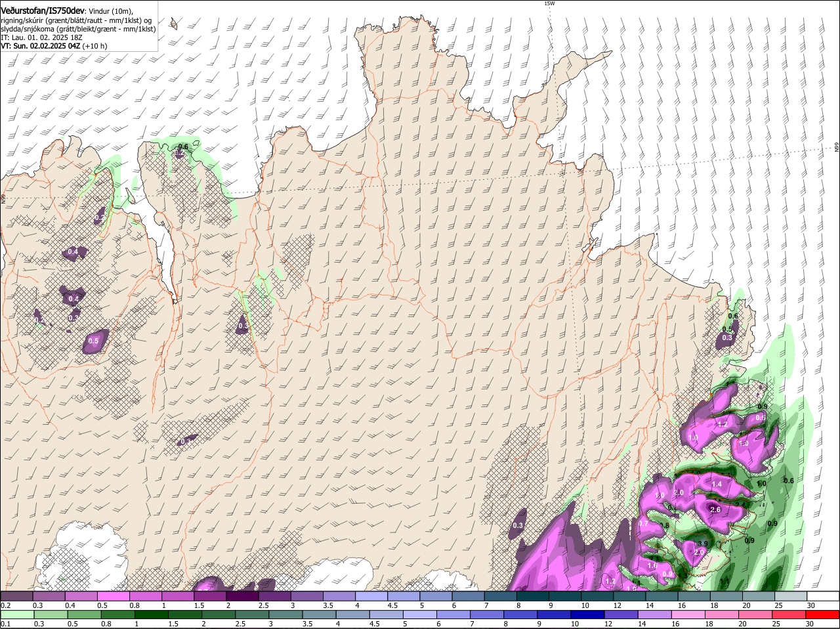The width and height of the screenshot is (840, 629).
Task: Pick the upper scale swatch starting at 0.2
Action: (17, 596)
